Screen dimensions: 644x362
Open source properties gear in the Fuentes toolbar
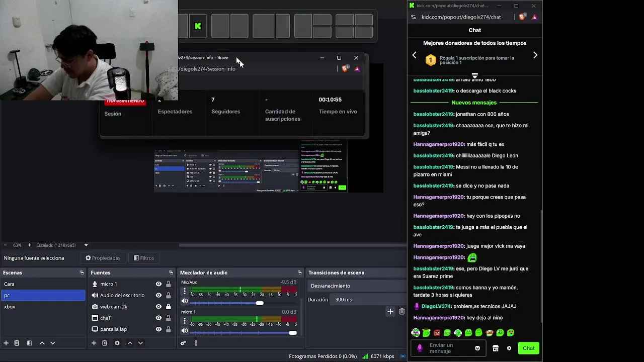coord(117,343)
